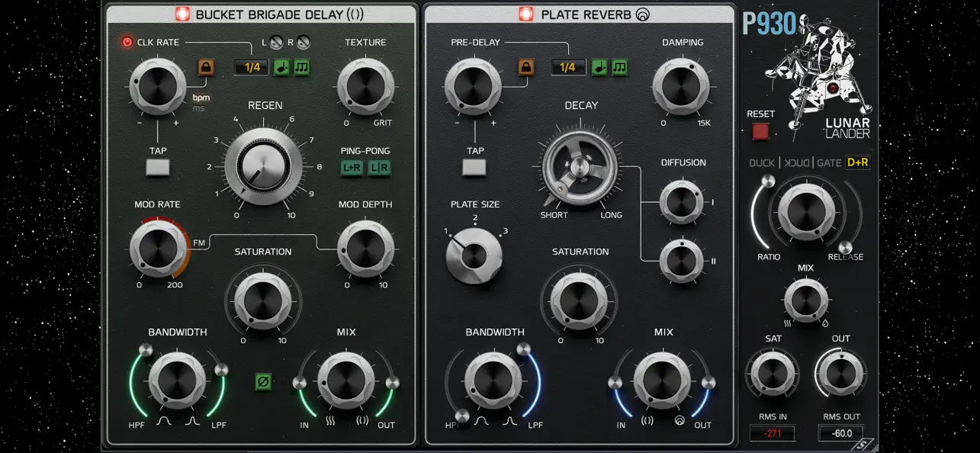Image resolution: width=980 pixels, height=453 pixels.
Task: Click the delay MIX knob
Action: pos(346,379)
